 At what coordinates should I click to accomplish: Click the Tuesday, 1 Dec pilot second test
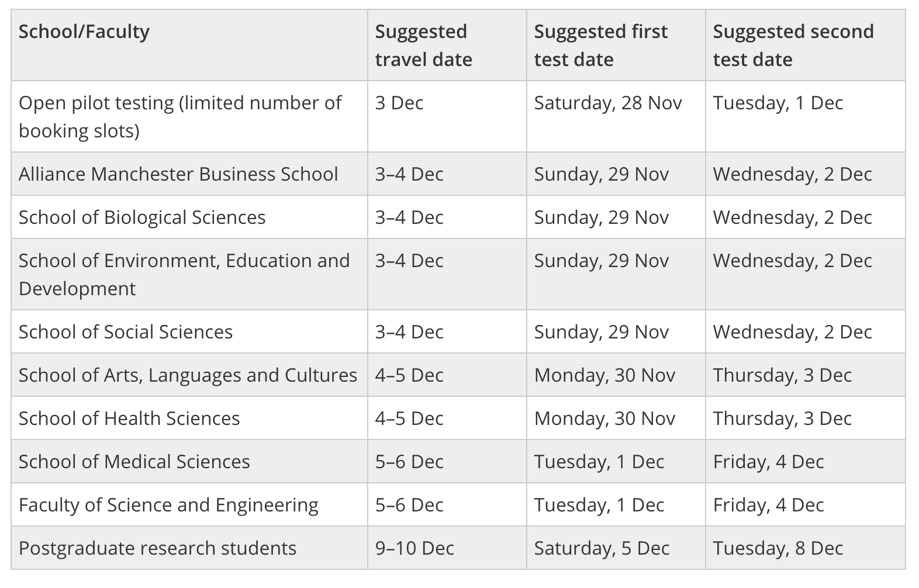778,103
